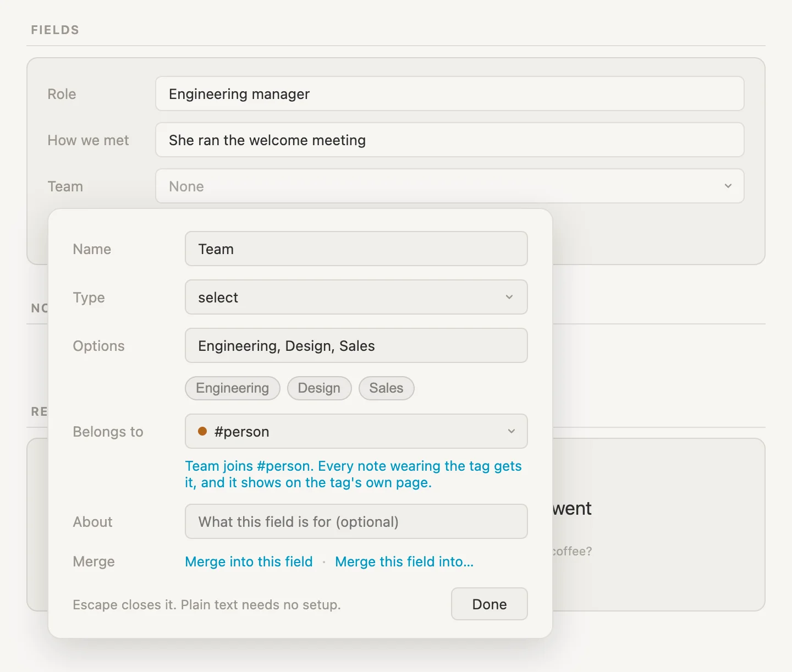Expand the Belongs to #person dropdown
This screenshot has width=792, height=672.
pyautogui.click(x=356, y=431)
